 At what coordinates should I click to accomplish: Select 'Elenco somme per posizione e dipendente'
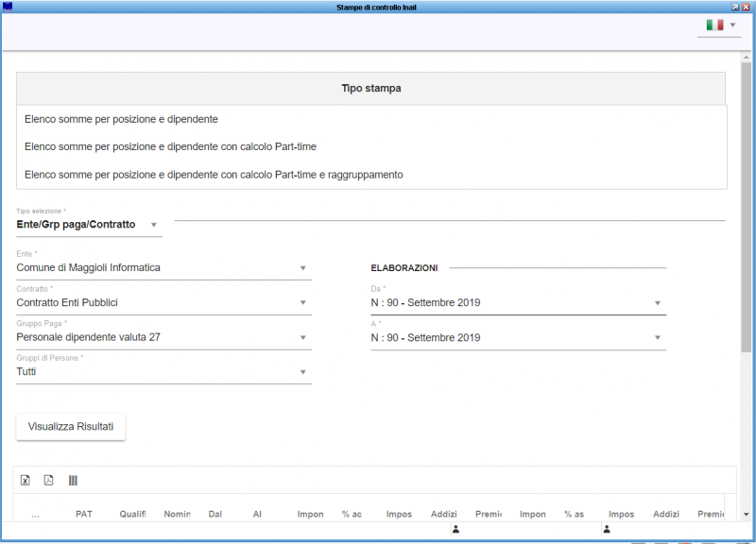122,120
